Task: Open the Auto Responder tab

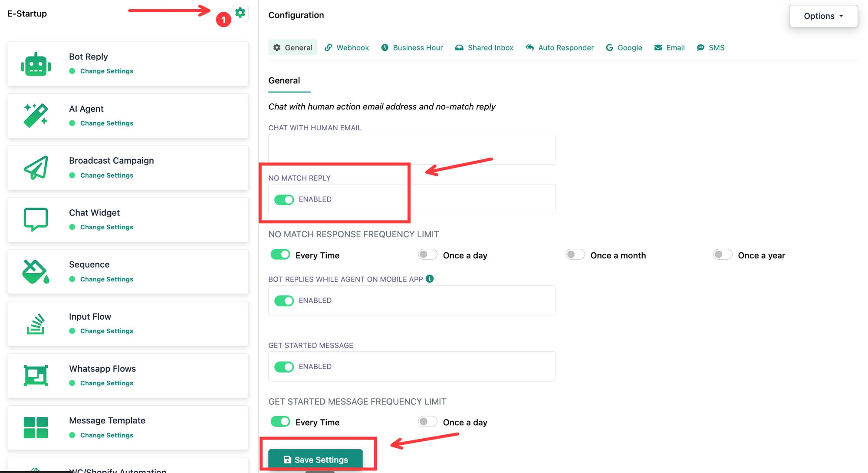Action: [559, 47]
